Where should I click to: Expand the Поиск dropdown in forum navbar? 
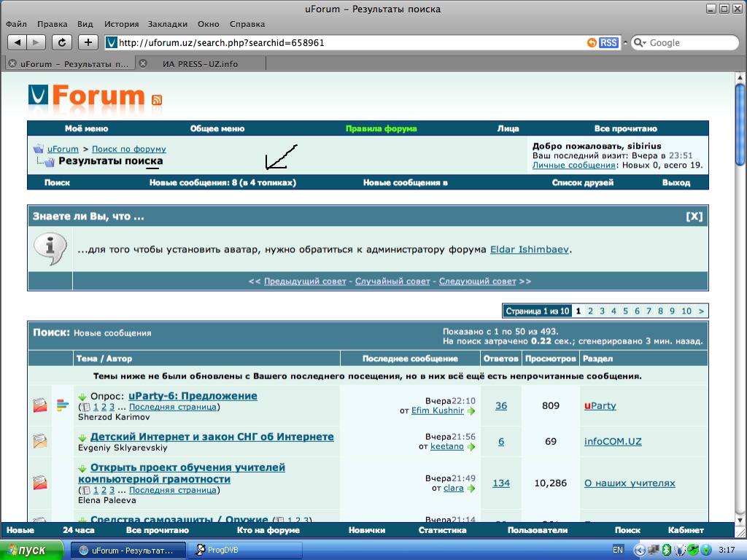click(57, 182)
